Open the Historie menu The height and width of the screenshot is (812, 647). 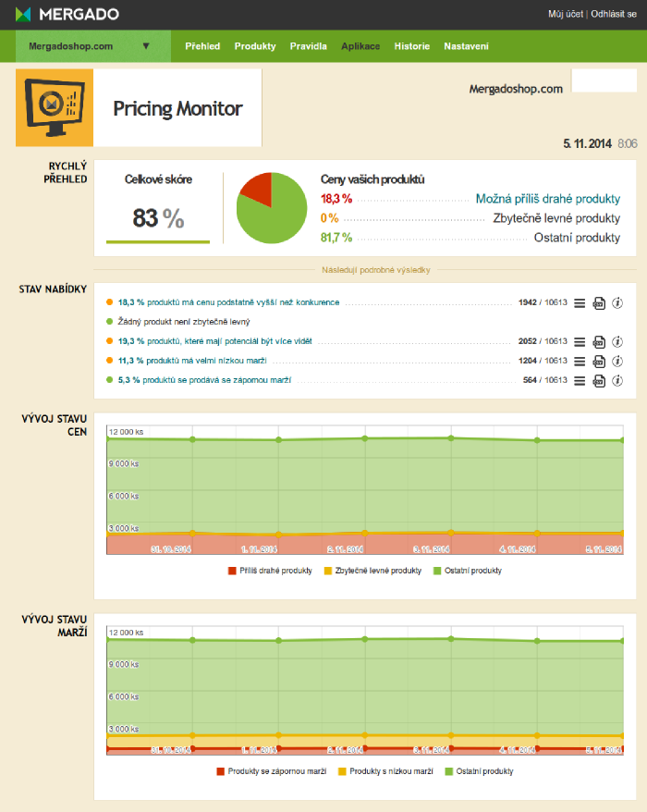[411, 46]
